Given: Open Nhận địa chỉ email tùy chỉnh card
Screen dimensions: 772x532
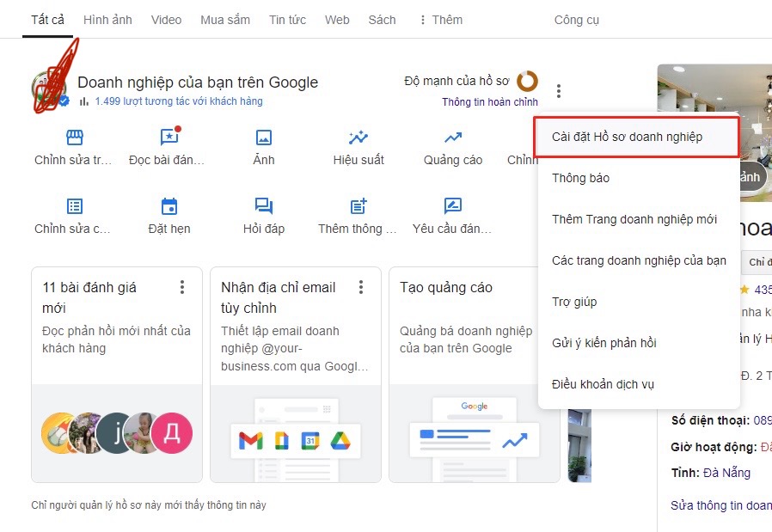Looking at the screenshot, I should pyautogui.click(x=296, y=375).
